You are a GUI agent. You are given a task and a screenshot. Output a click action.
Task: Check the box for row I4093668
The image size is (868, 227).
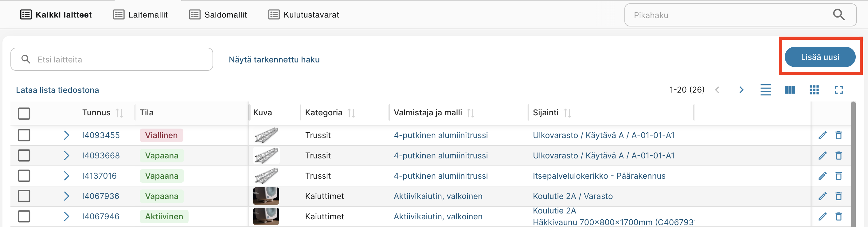click(x=24, y=156)
